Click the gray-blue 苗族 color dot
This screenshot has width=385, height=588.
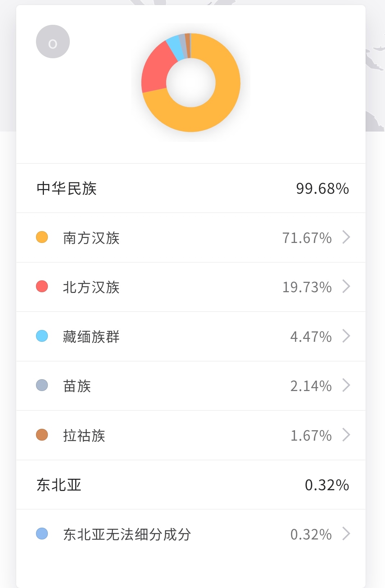[x=42, y=385]
